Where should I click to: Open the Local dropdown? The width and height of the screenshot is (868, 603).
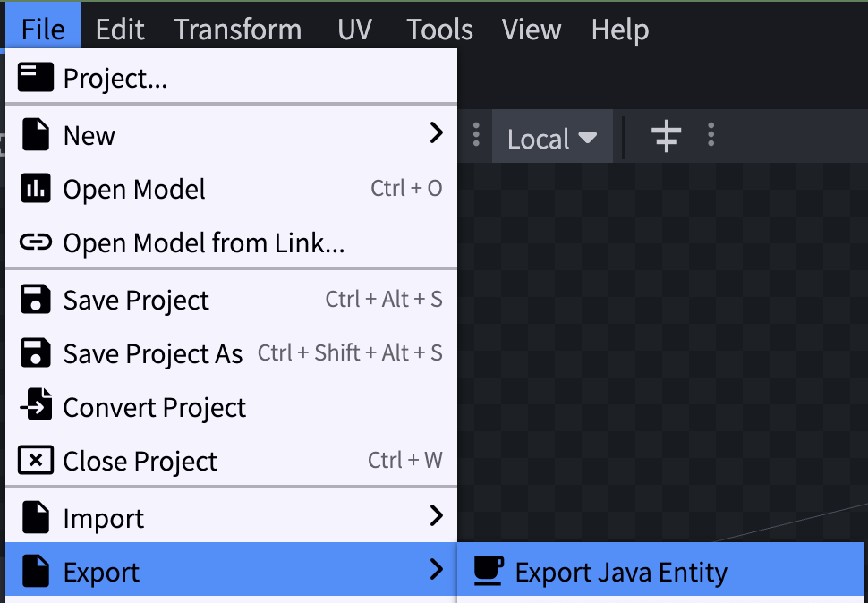(551, 136)
